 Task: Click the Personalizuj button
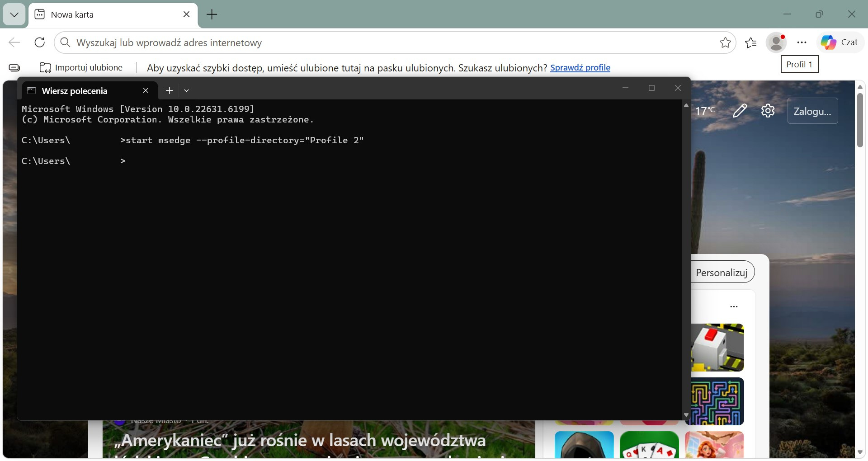[x=722, y=273]
